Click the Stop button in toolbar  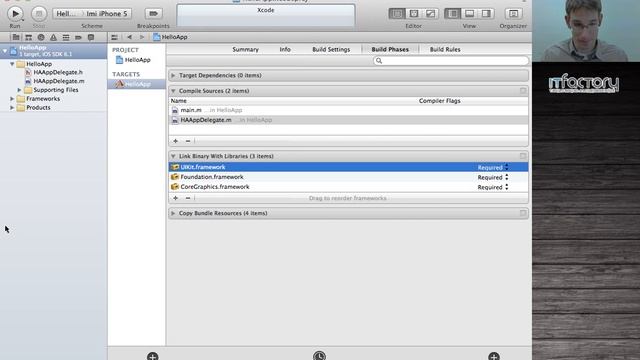(x=39, y=14)
